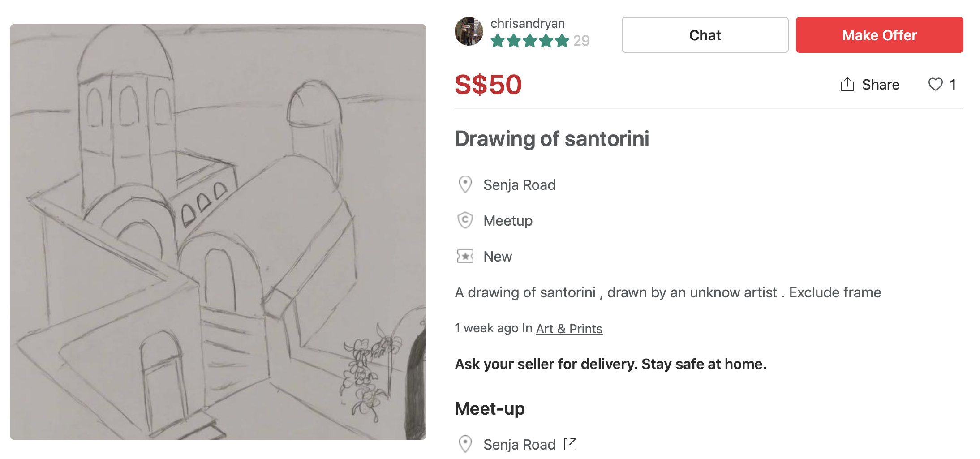Like the listing with the heart icon
Screen dimensions: 980x459
tap(935, 84)
